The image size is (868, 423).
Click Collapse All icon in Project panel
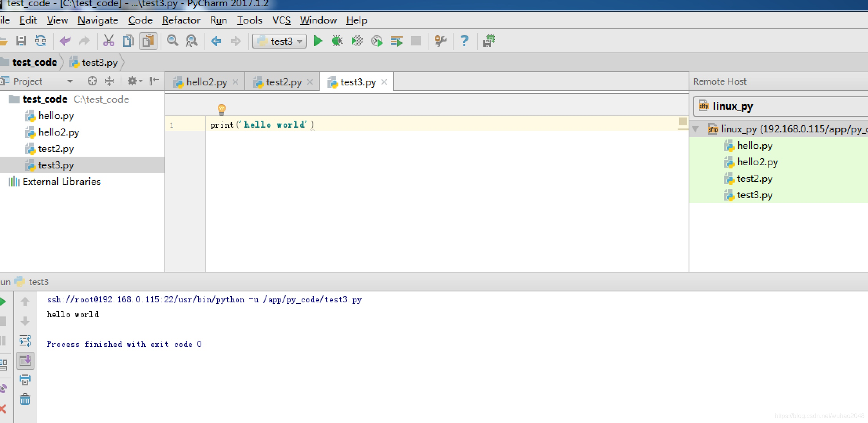pyautogui.click(x=109, y=81)
